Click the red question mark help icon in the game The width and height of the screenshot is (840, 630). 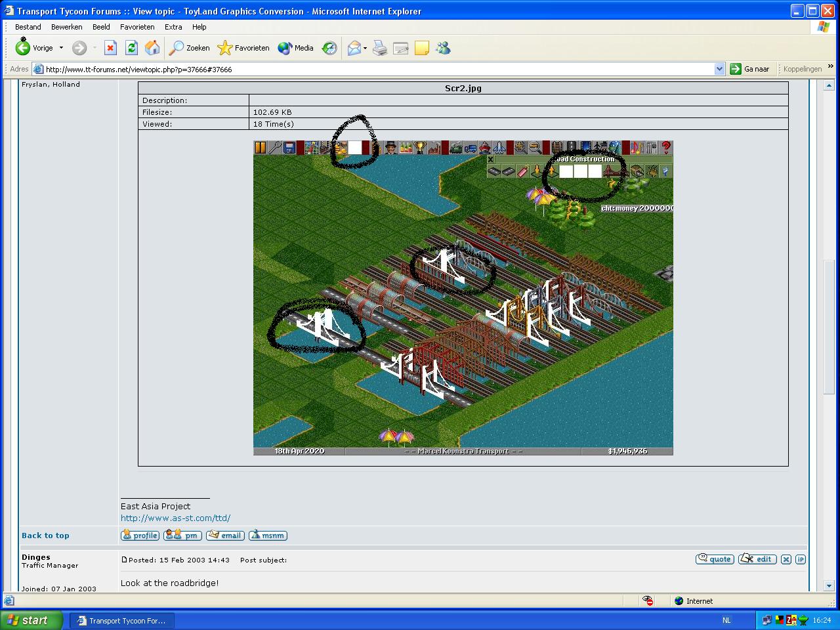coord(666,148)
